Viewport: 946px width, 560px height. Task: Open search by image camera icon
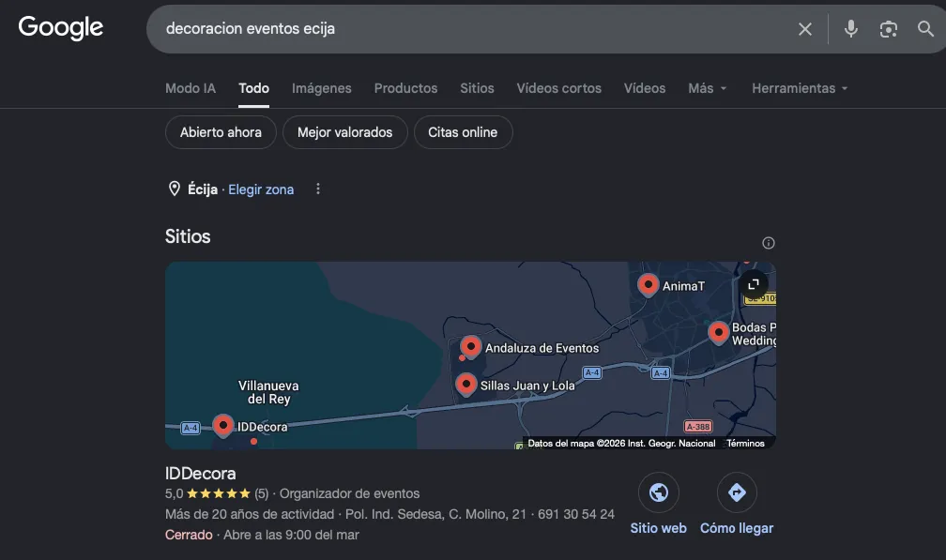pyautogui.click(x=888, y=29)
